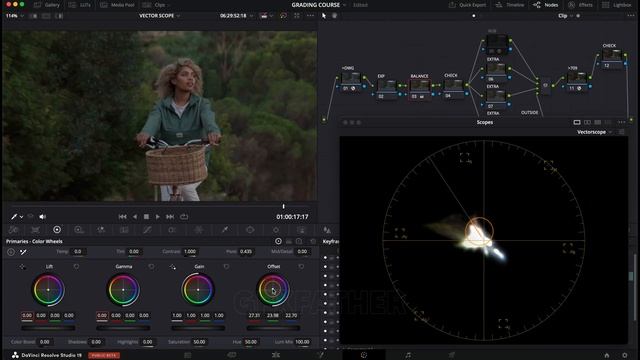The image size is (640, 360).
Task: Activate auto balance wand
Action: [x=23, y=252]
